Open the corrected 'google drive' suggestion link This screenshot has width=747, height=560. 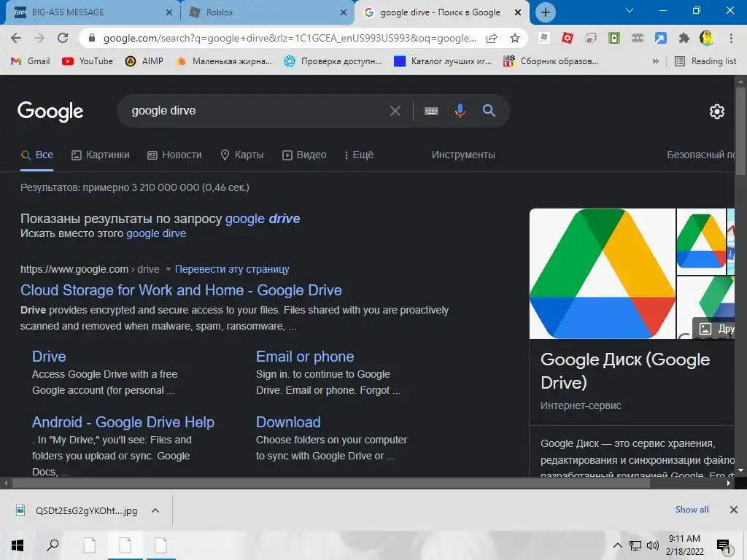click(x=263, y=219)
